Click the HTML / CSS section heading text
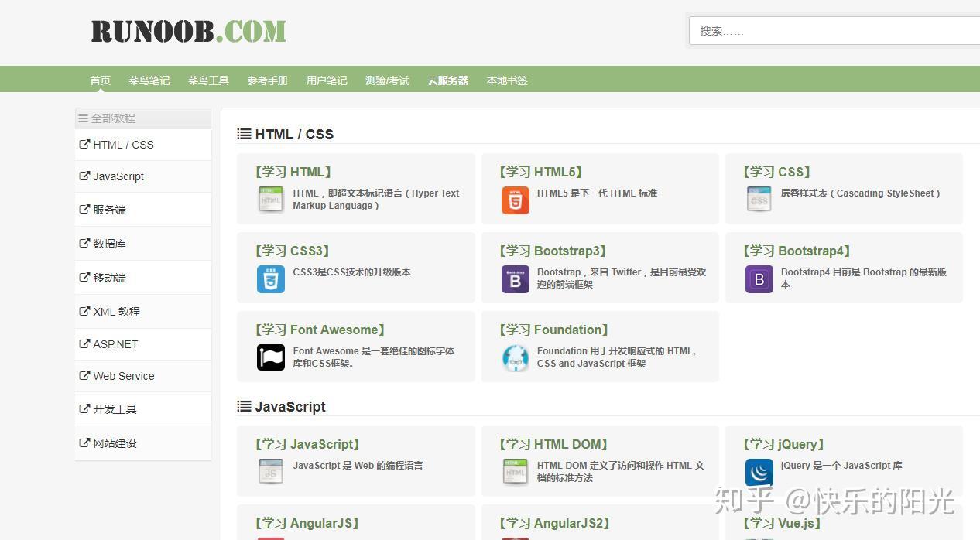The width and height of the screenshot is (980, 540). (x=294, y=134)
